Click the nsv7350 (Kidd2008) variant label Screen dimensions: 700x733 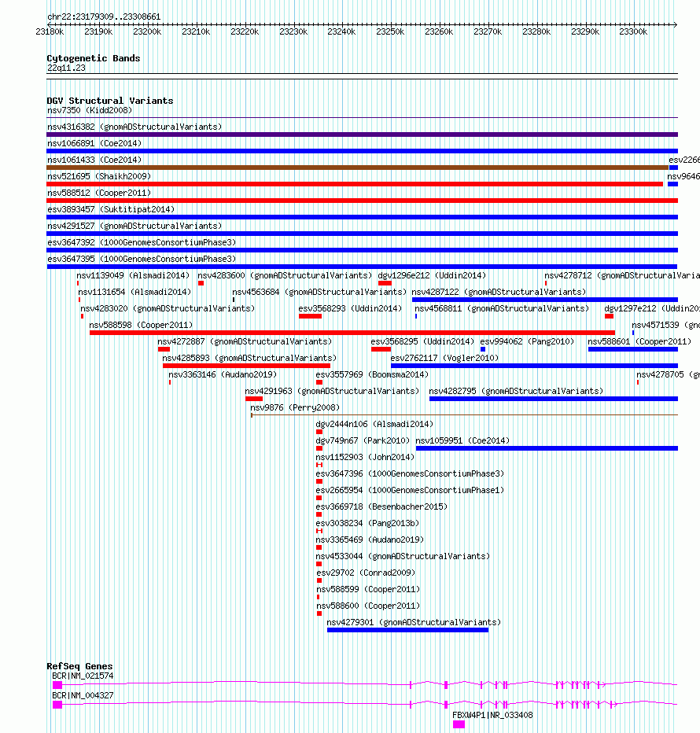tap(90, 110)
